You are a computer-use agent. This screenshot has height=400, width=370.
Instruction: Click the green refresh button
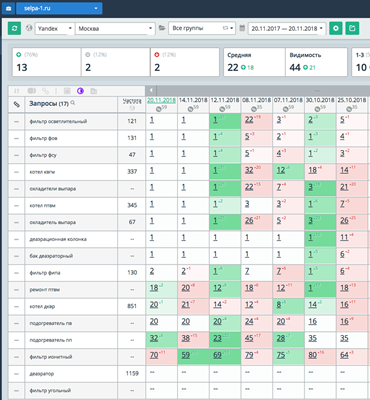[14, 28]
